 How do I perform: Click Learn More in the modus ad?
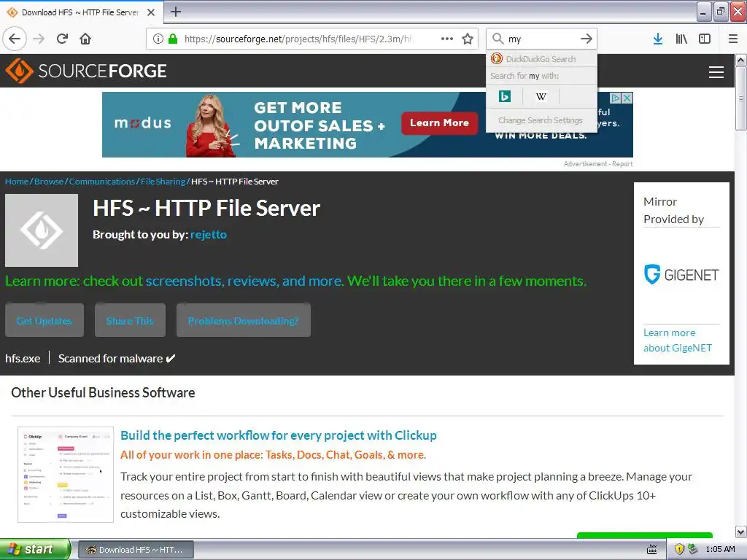coord(439,122)
